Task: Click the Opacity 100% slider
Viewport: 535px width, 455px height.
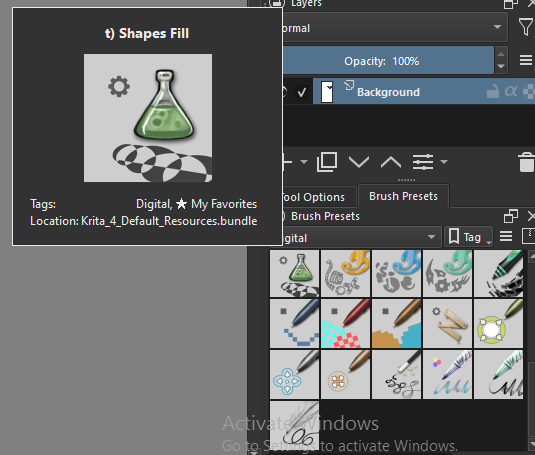Action: pos(388,61)
